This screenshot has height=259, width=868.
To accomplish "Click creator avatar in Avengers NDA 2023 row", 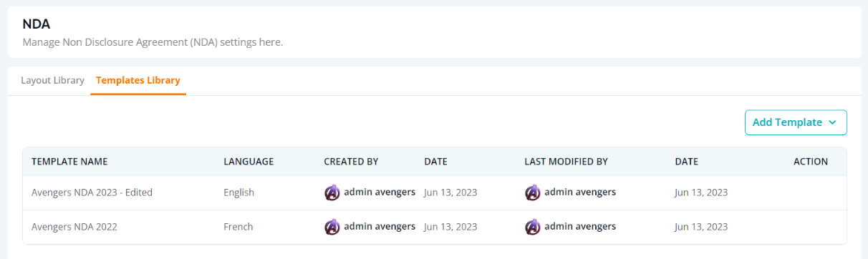I will coord(332,192).
